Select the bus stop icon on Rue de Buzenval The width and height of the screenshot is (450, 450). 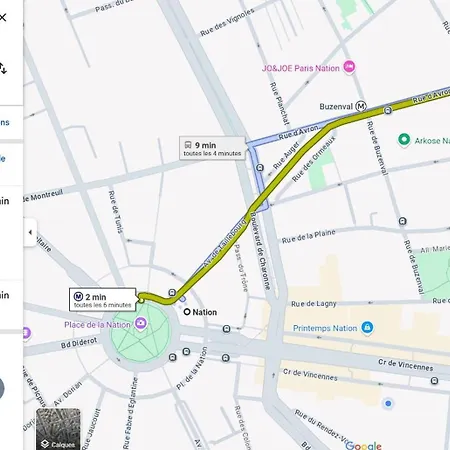coord(402,221)
